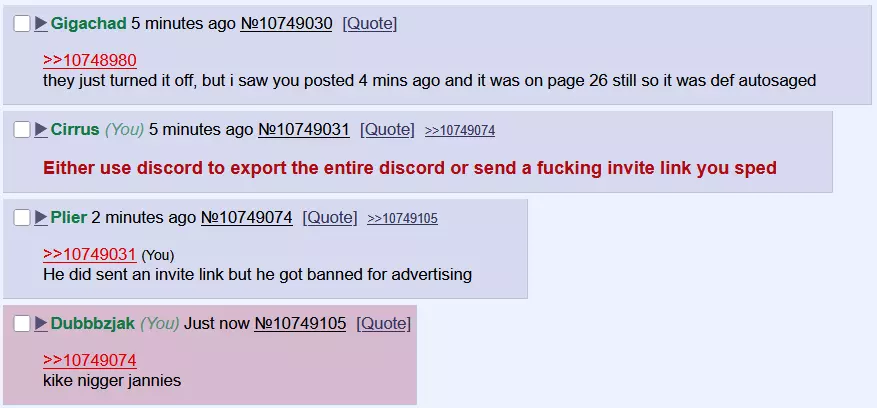Open post number №10749074 link
The width and height of the screenshot is (877, 408).
(247, 217)
